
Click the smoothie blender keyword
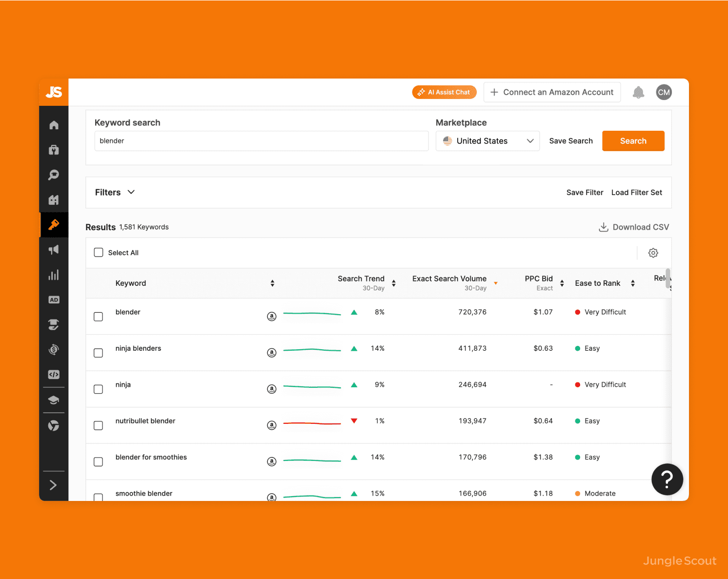coord(144,494)
